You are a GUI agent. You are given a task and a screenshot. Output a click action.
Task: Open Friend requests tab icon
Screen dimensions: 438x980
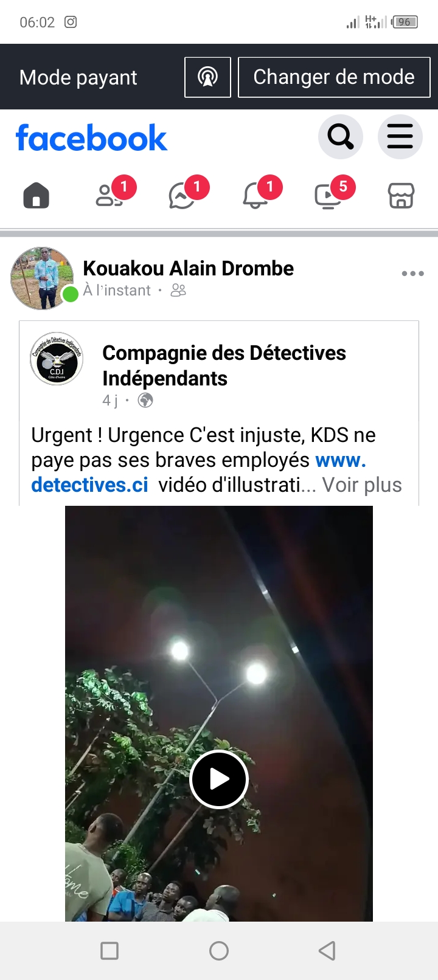109,196
